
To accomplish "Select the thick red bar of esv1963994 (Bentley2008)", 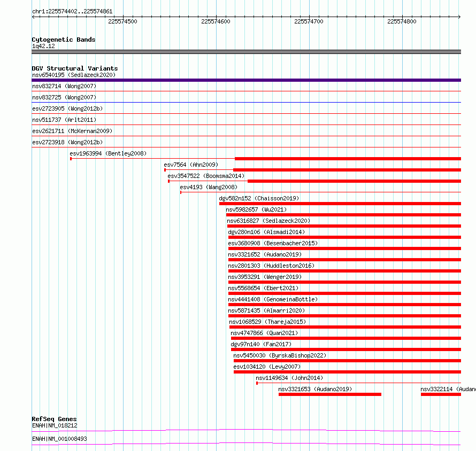I will 348,159.
